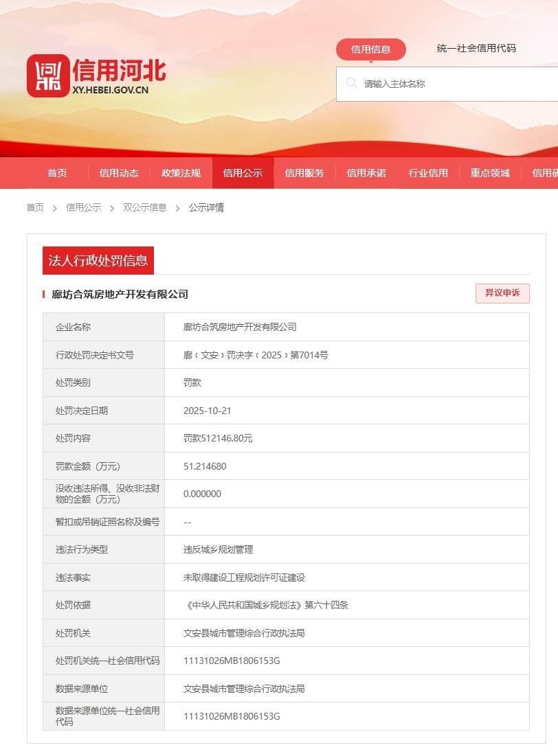Open the 首页 navigation menu item
The width and height of the screenshot is (558, 756).
pos(56,173)
